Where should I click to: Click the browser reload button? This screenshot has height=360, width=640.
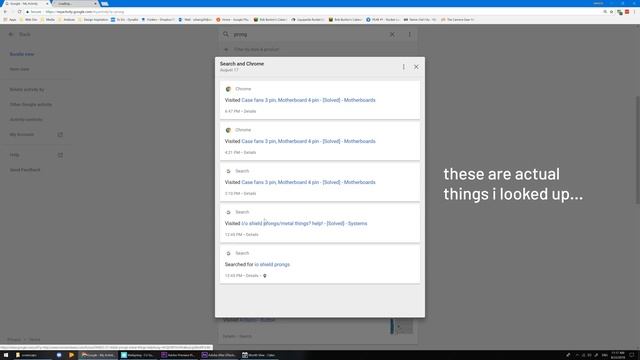point(19,12)
